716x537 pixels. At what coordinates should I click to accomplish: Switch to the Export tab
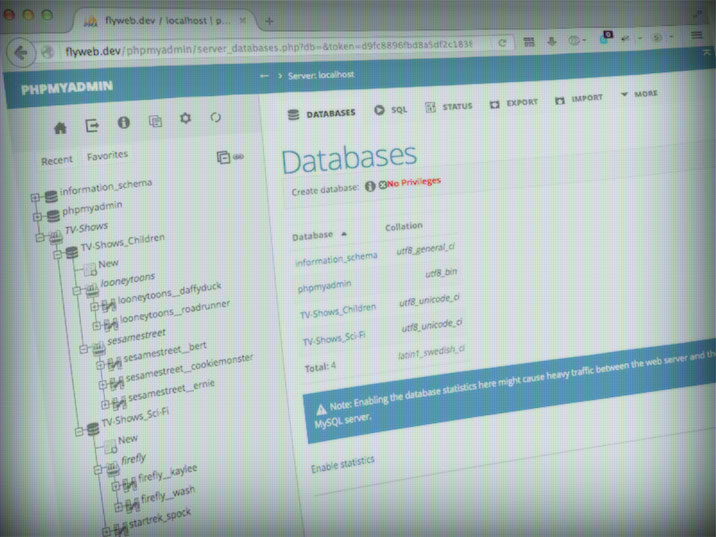514,103
